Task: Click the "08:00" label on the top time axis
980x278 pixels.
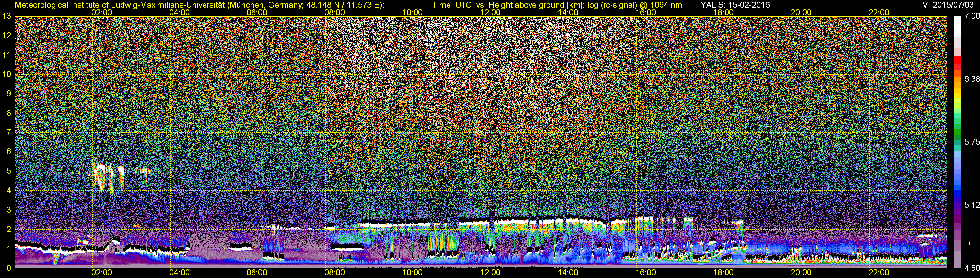Action: point(335,12)
